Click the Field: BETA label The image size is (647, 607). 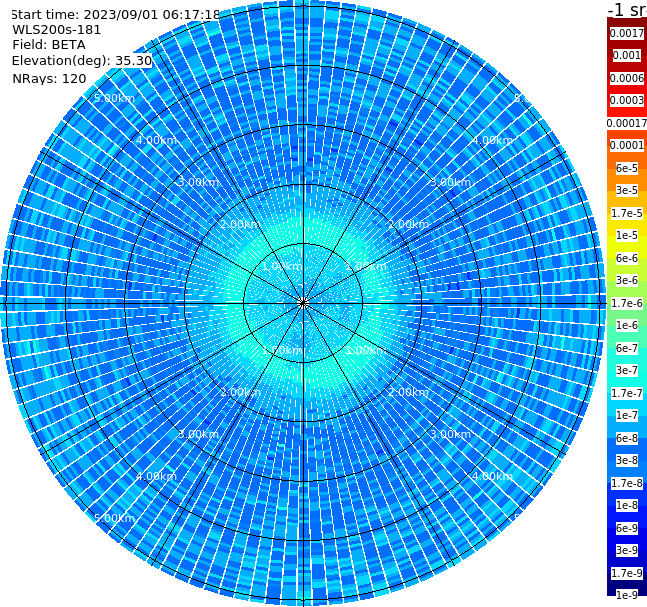[x=49, y=45]
